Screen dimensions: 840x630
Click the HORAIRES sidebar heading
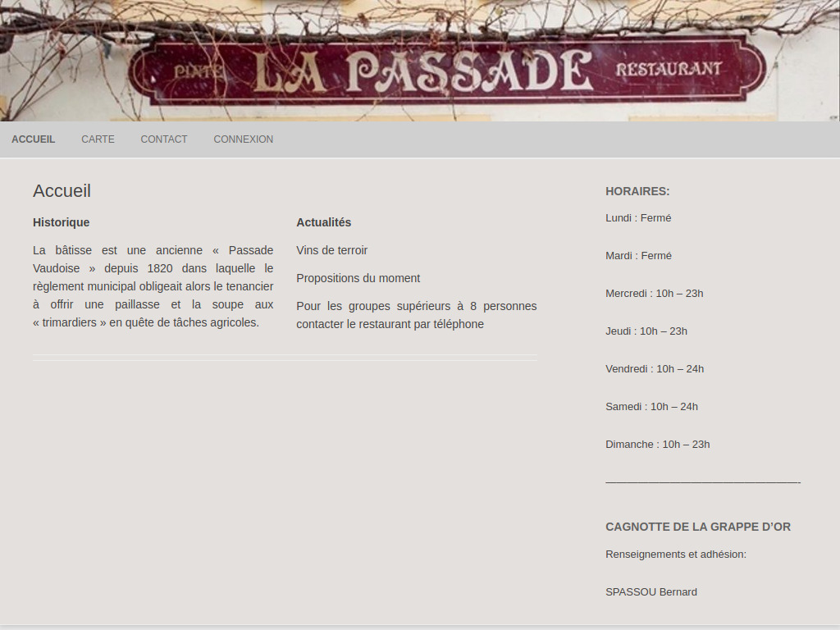(x=637, y=190)
